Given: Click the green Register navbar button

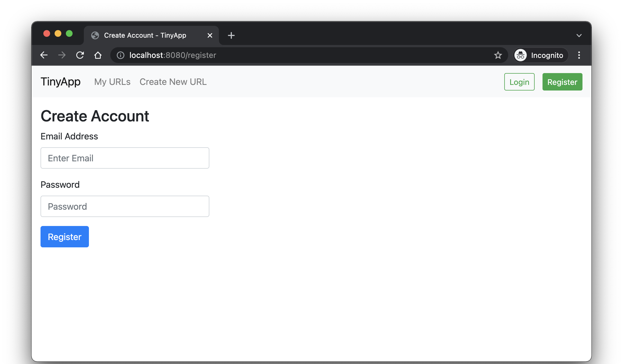Looking at the screenshot, I should pos(562,82).
